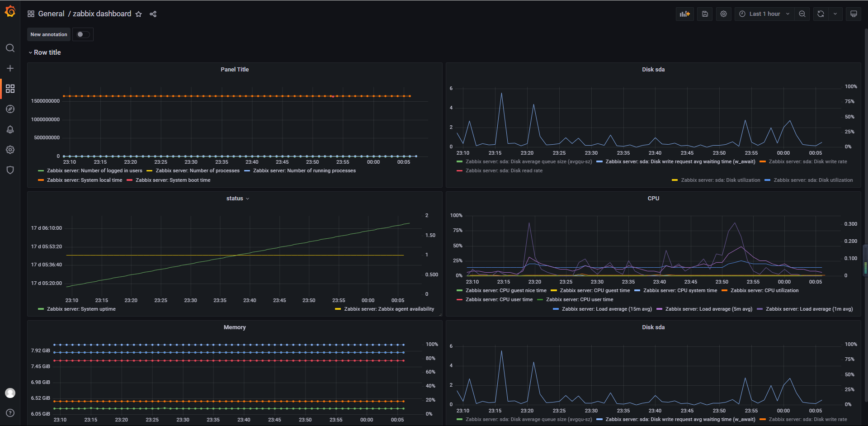The height and width of the screenshot is (426, 868).
Task: Toggle the New annotation switch
Action: click(83, 34)
